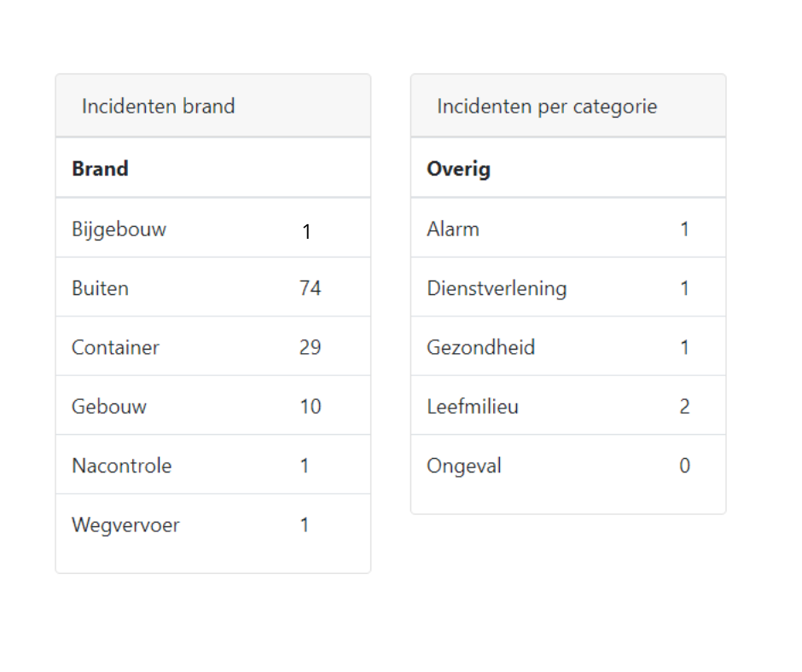Click the Leefmilieu count value 2
802x672 pixels.
click(684, 407)
